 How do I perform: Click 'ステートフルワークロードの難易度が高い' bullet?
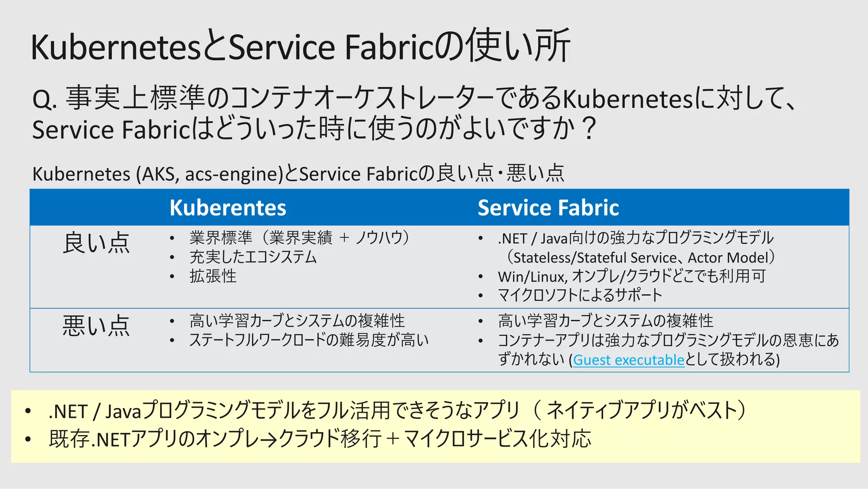pos(309,340)
